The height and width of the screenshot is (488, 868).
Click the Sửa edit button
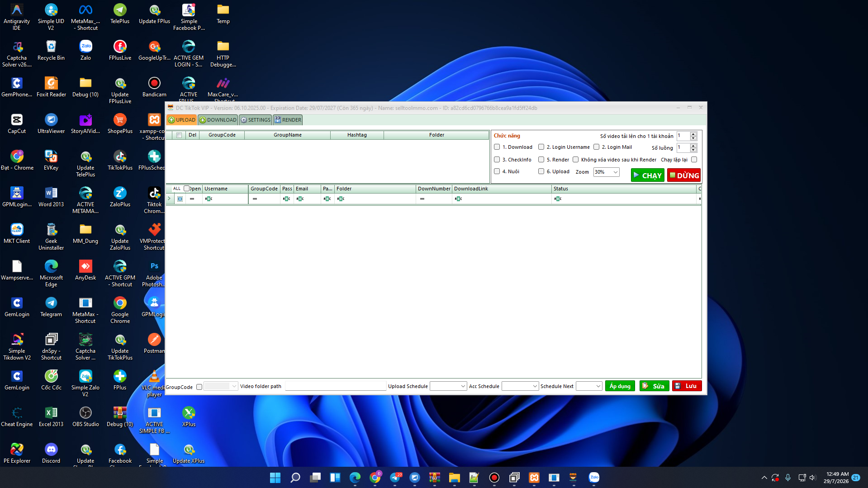point(654,386)
